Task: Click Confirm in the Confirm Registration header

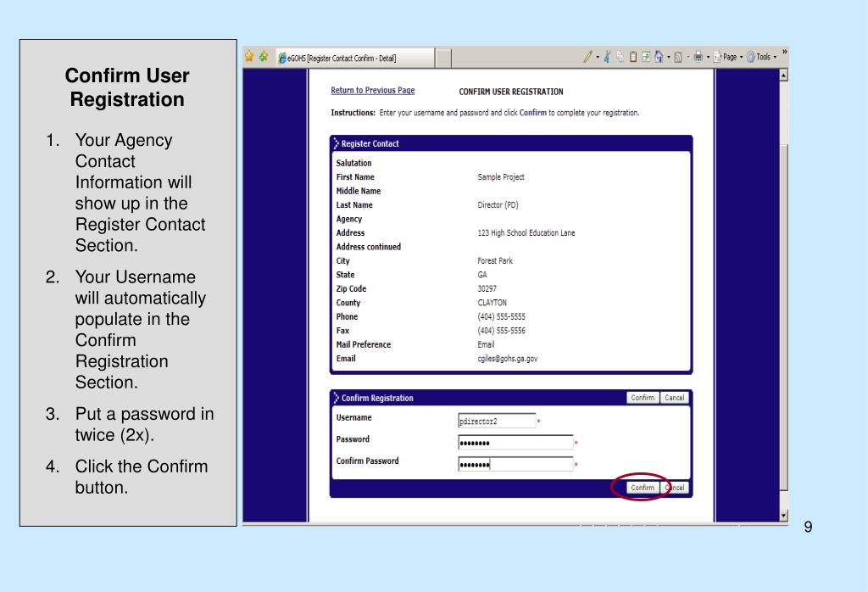Action: (x=643, y=398)
